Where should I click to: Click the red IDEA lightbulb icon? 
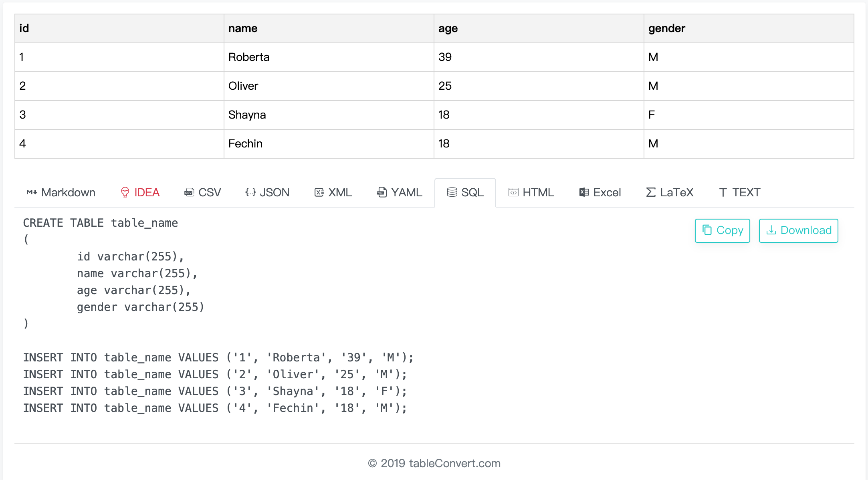[x=125, y=192]
